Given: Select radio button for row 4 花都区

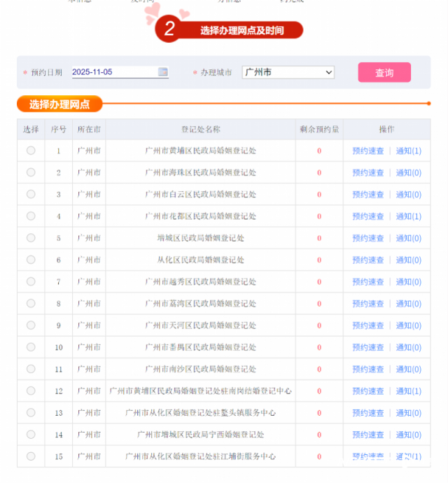Looking at the screenshot, I should click(31, 216).
